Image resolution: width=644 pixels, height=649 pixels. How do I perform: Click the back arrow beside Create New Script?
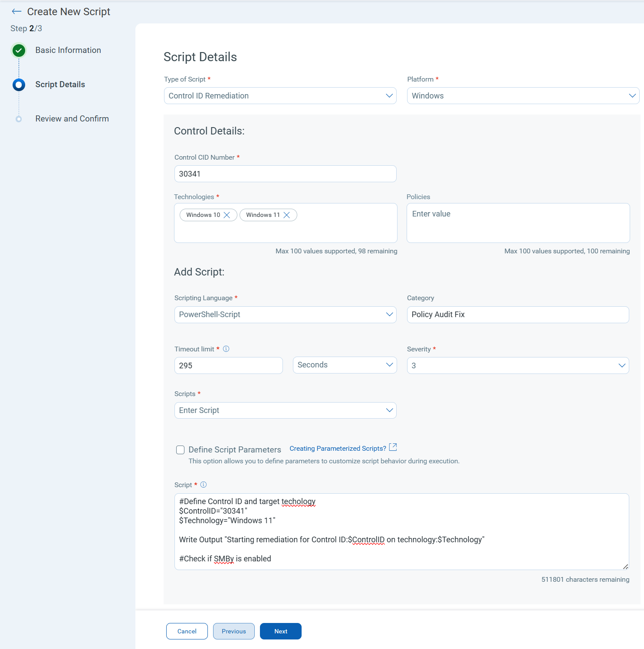(x=16, y=12)
